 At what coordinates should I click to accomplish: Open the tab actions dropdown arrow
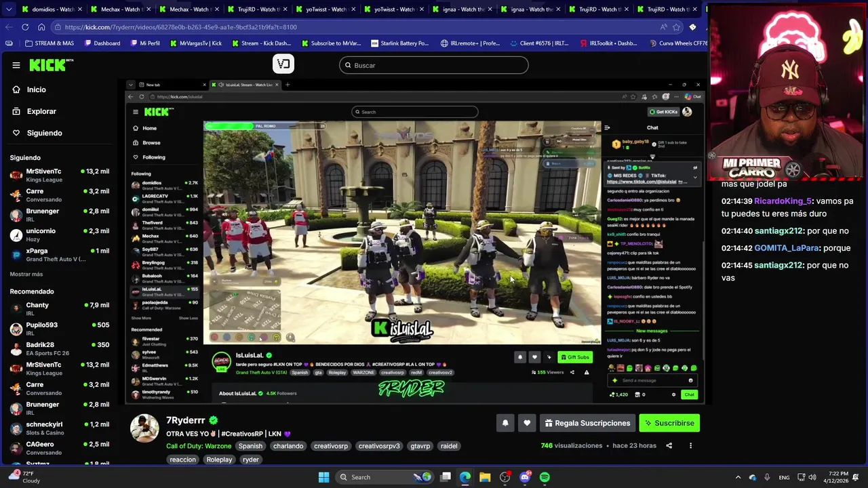[x=9, y=9]
